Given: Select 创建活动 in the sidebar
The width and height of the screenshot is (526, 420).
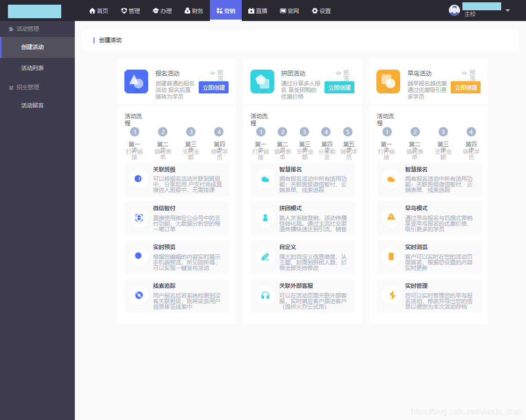Looking at the screenshot, I should click(37, 47).
